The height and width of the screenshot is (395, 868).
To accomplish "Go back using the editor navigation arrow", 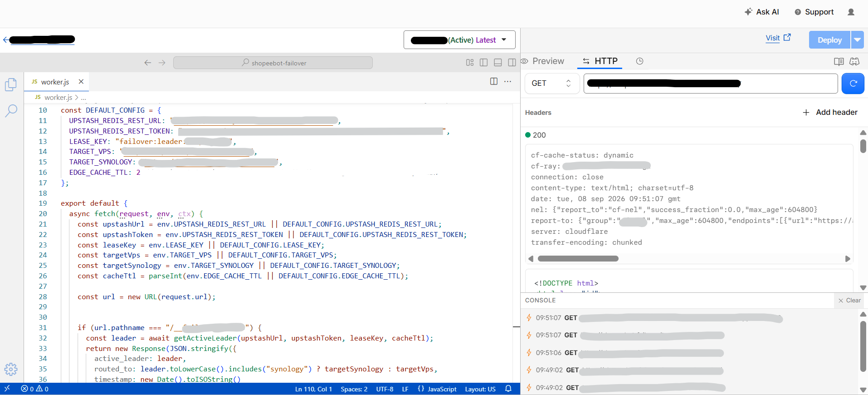I will [148, 63].
